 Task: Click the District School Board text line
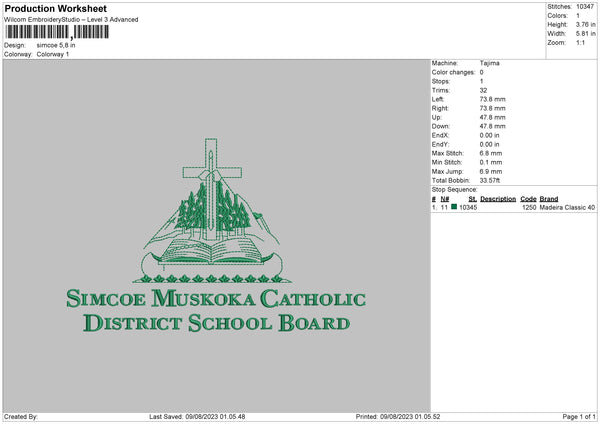[217, 323]
